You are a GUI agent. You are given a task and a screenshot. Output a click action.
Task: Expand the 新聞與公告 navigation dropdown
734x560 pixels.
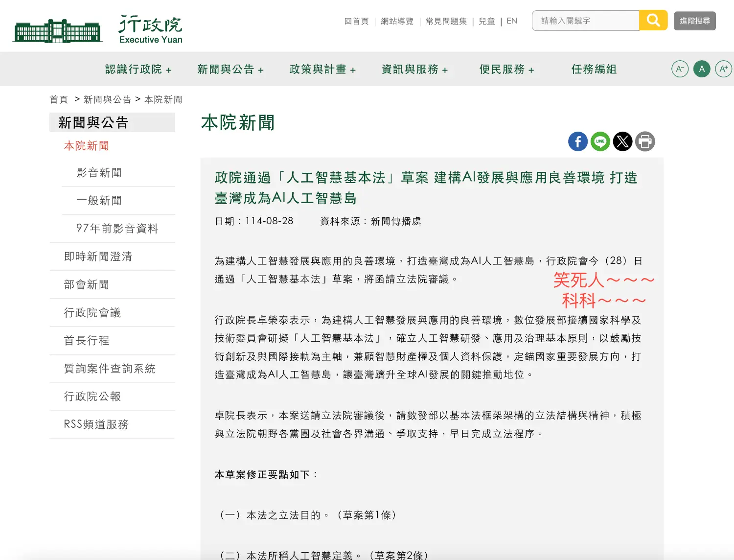click(x=230, y=70)
